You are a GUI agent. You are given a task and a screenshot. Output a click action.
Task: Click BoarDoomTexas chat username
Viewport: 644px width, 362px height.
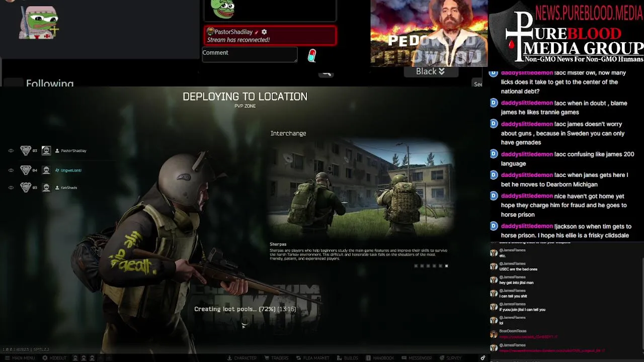(513, 331)
